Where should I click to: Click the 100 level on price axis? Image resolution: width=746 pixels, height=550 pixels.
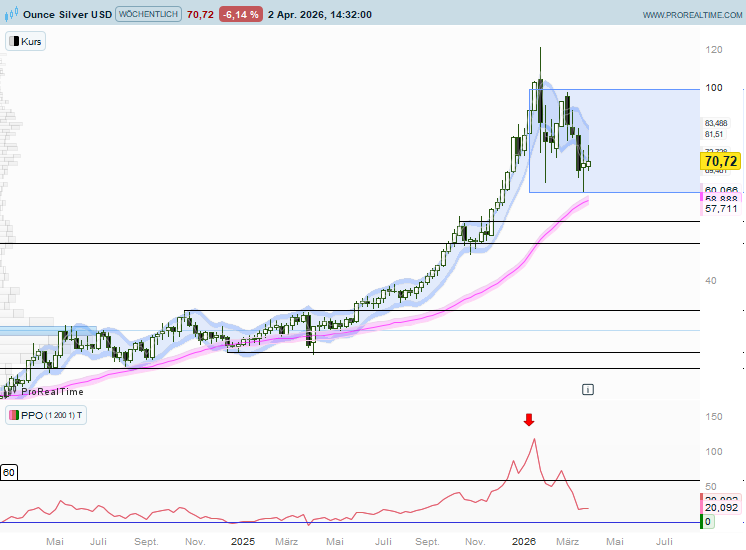(714, 88)
